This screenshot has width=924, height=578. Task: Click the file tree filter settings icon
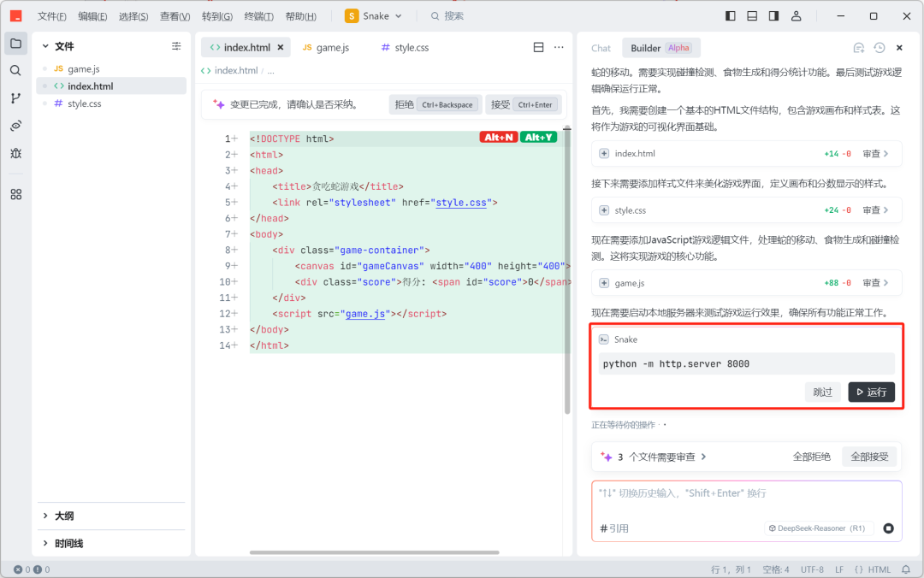(176, 46)
